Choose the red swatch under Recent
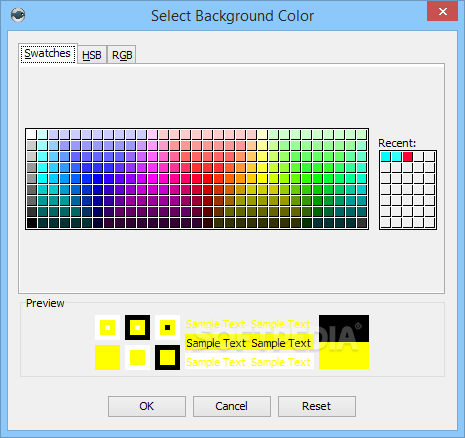Screen dimensions: 465x438 click(408, 157)
